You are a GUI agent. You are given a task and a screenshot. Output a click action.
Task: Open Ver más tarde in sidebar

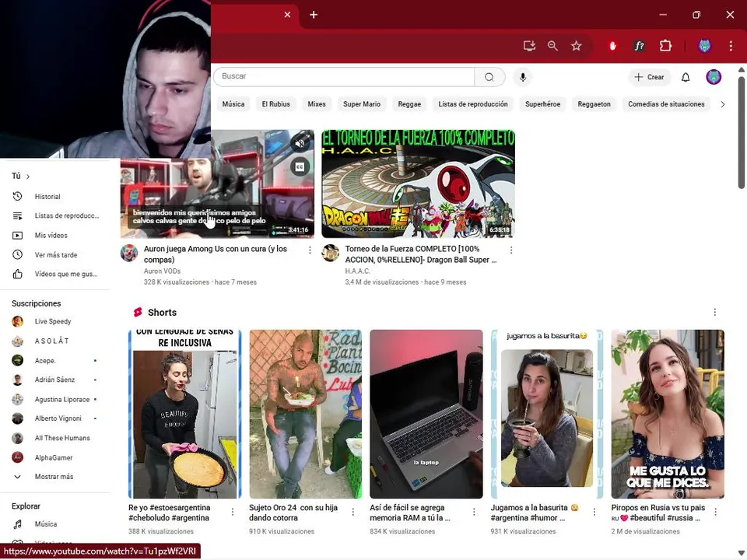(x=54, y=255)
